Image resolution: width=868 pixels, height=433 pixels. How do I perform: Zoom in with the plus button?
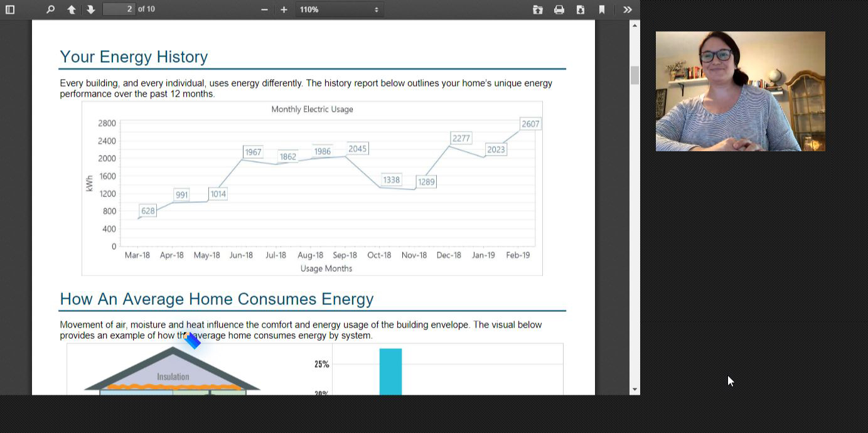(x=284, y=9)
